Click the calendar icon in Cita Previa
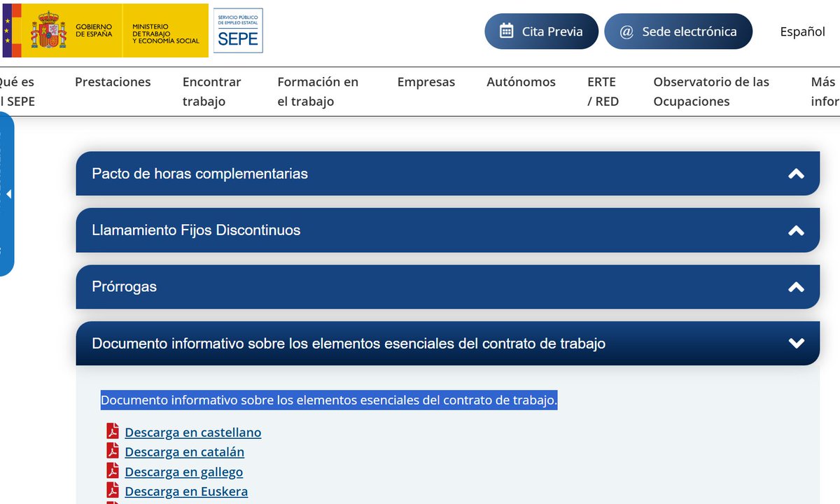The image size is (840, 504). tap(507, 31)
